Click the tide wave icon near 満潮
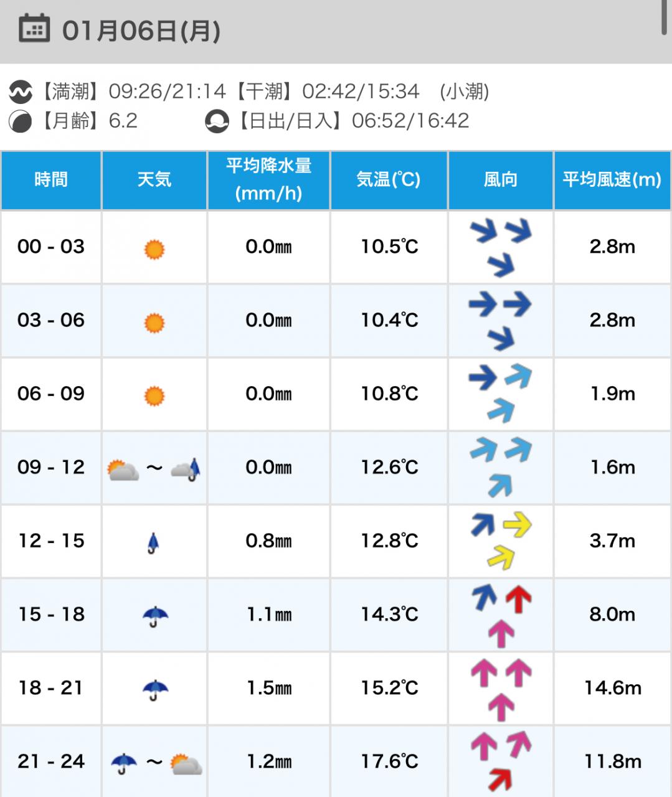 (x=21, y=92)
